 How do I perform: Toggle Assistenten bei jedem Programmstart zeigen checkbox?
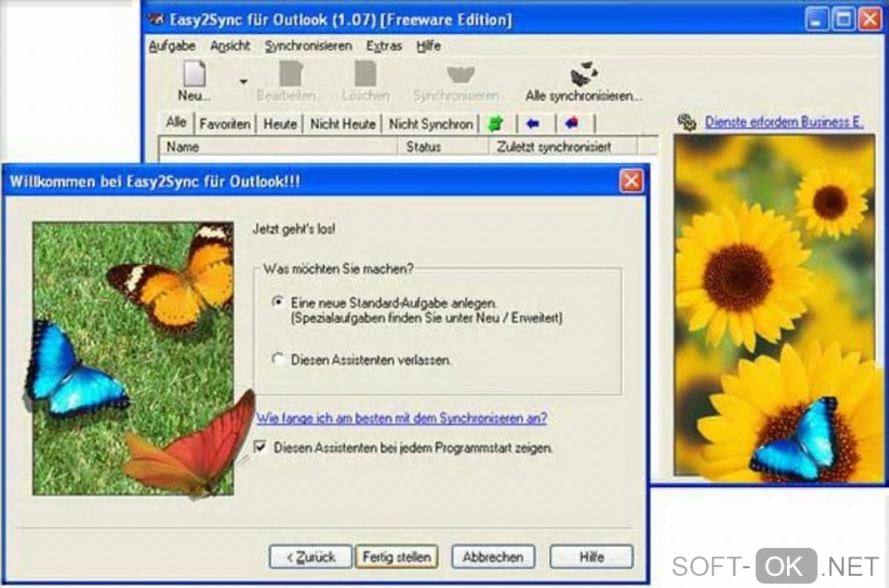pyautogui.click(x=261, y=447)
